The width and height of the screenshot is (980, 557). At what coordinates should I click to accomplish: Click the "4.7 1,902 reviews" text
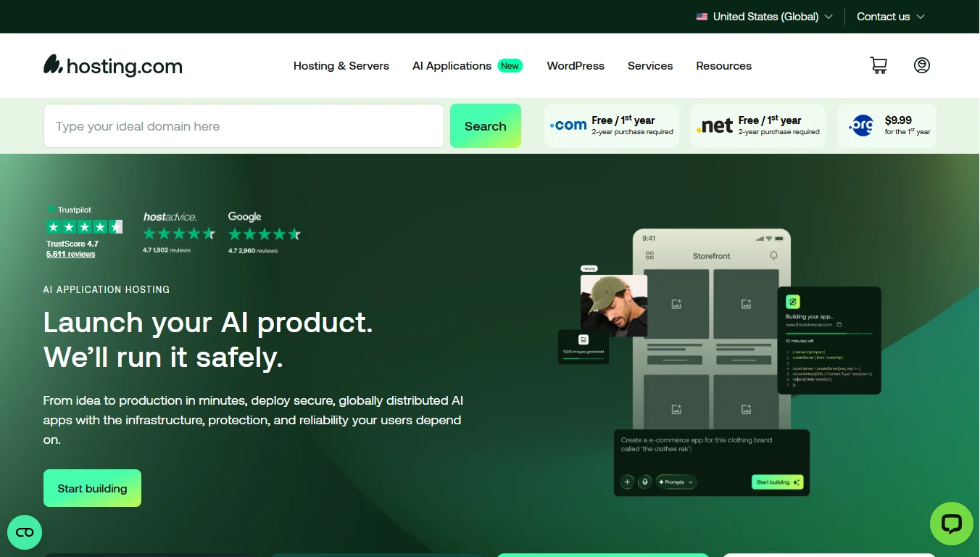[167, 250]
